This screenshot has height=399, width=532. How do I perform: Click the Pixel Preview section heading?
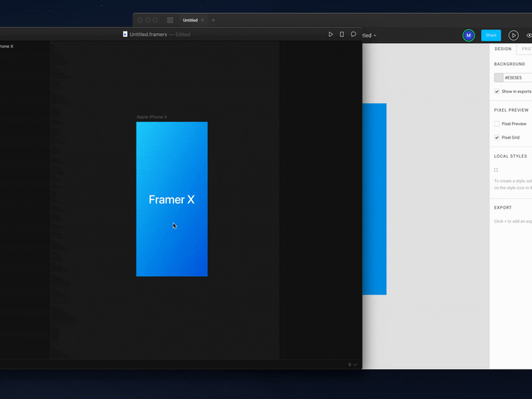click(511, 110)
